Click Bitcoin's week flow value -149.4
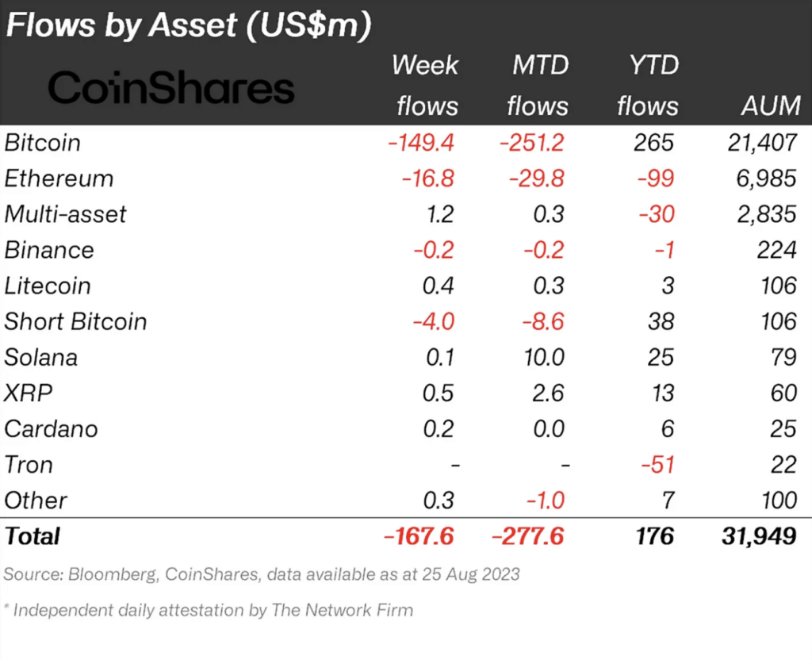Viewport: 812px width, 660px height. (421, 143)
